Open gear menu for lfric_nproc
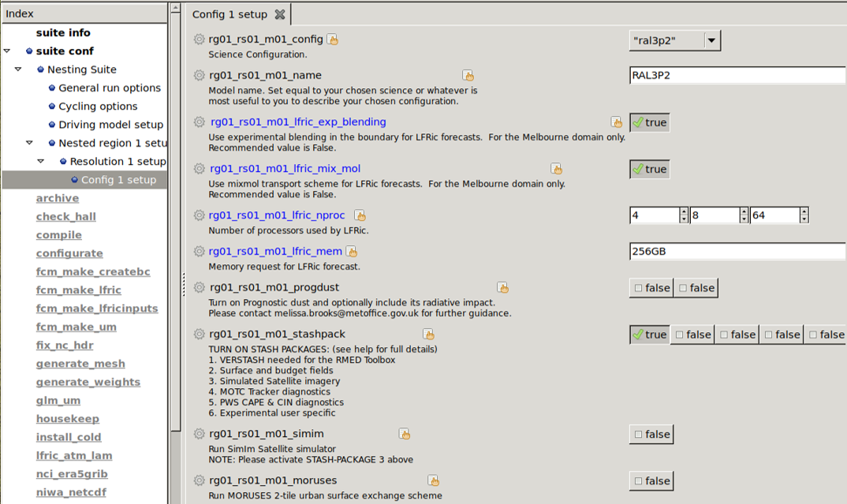Screen dimensions: 847x504 point(200,215)
